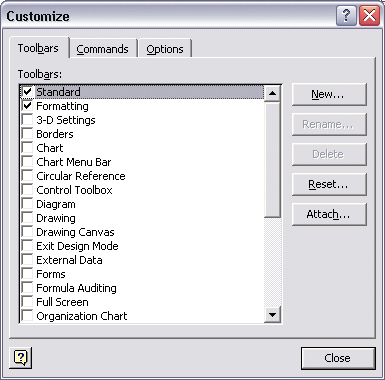This screenshot has width=385, height=380.
Task: Check the Diagram toolbar checkbox
Action: (27, 204)
